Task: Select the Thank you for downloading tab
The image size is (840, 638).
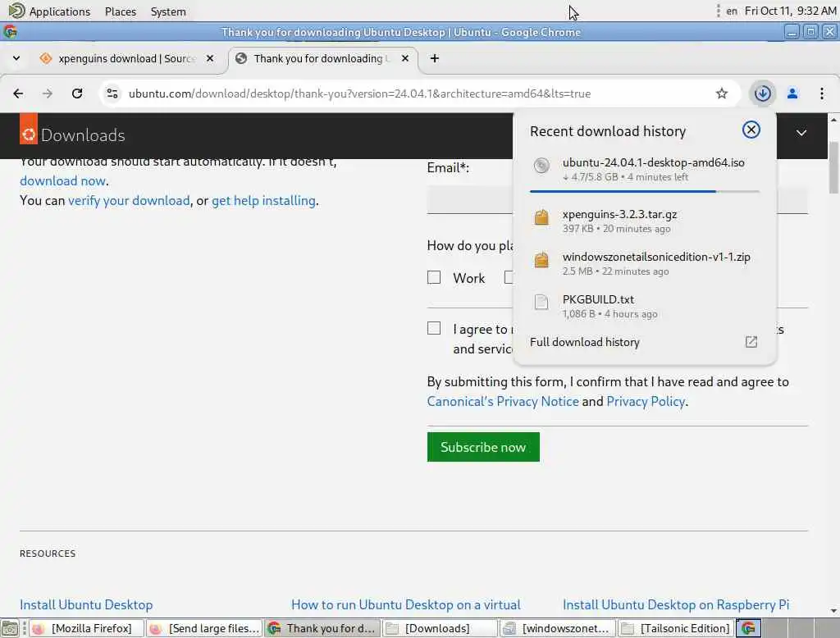Action: point(323,58)
